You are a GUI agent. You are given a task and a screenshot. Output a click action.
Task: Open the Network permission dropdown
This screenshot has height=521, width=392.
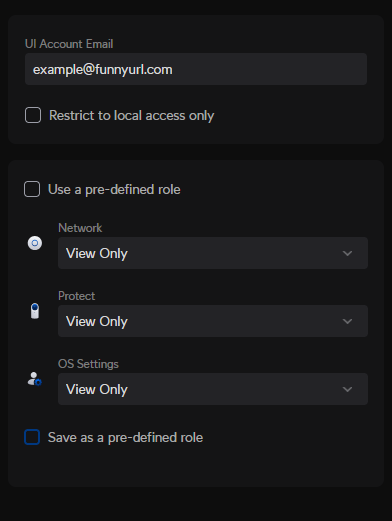point(213,253)
